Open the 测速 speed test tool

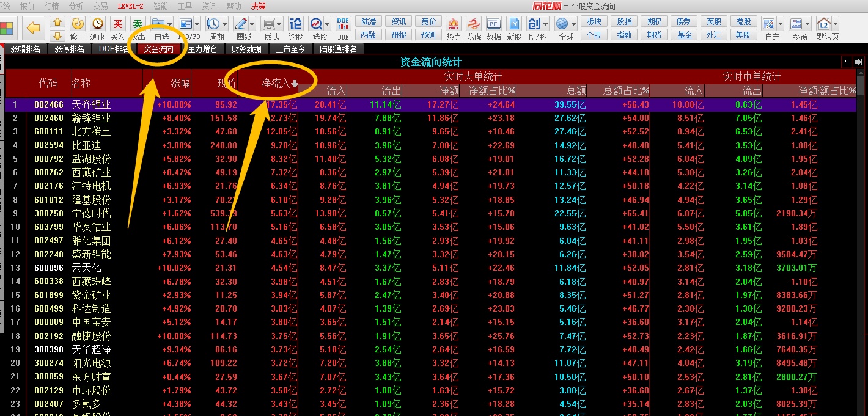point(97,23)
